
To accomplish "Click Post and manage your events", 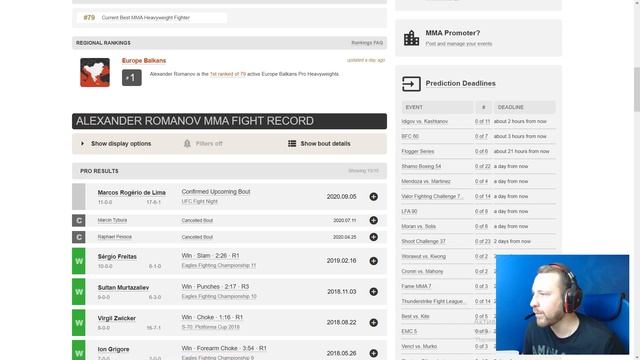I will pos(459,44).
